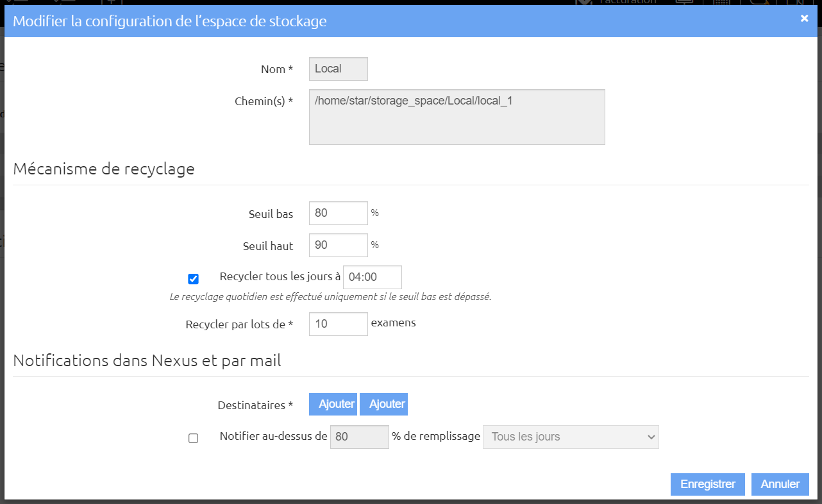Close the storage configuration dialog with X
This screenshot has width=822, height=504.
(804, 19)
